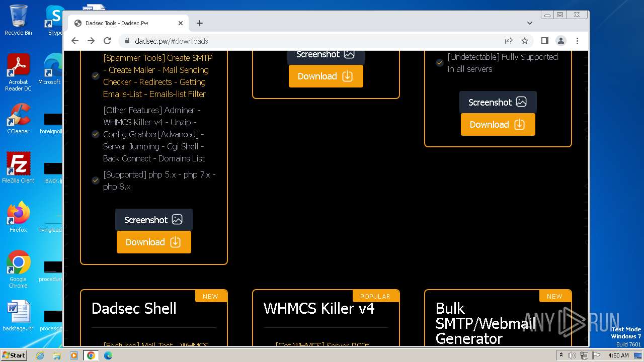
Task: Select the badstage.rtf desktop file
Action: click(x=18, y=316)
